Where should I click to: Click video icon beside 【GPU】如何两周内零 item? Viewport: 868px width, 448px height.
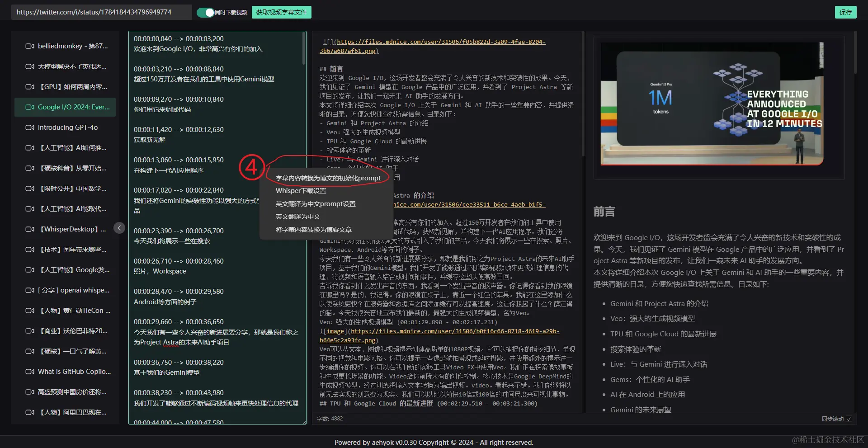(30, 87)
